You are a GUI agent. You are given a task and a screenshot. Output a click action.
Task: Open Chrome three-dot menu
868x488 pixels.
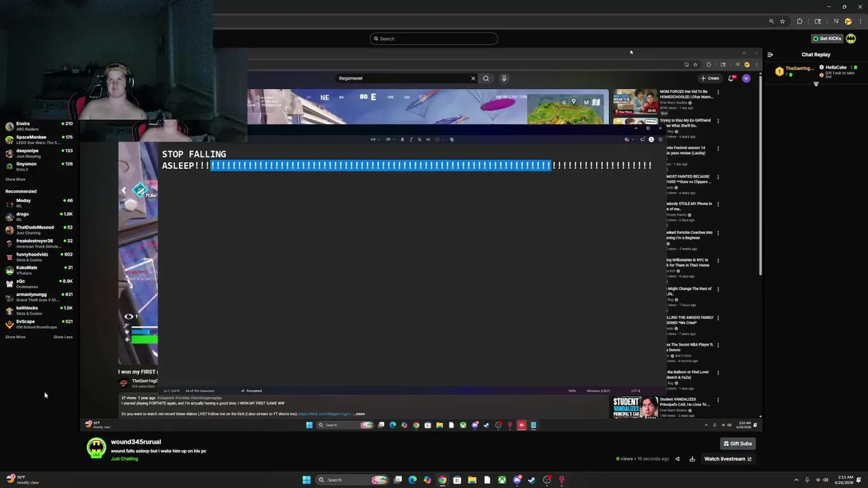[x=861, y=22]
